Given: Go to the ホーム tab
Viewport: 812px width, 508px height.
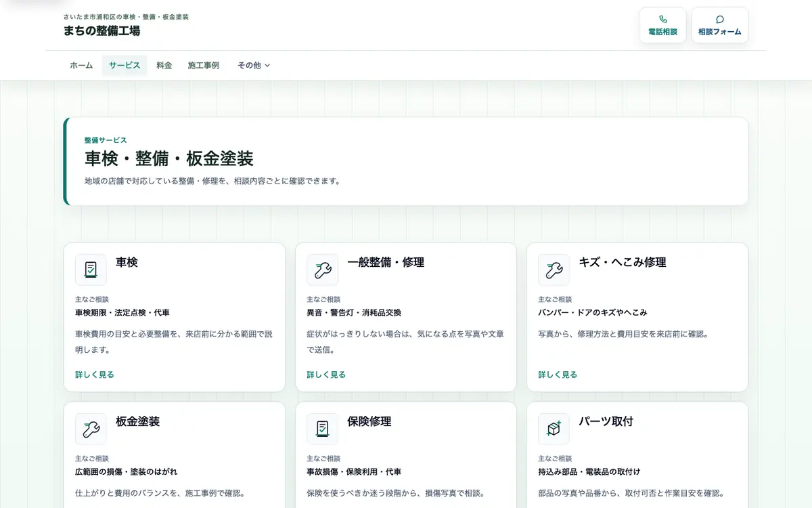Looking at the screenshot, I should [81, 66].
